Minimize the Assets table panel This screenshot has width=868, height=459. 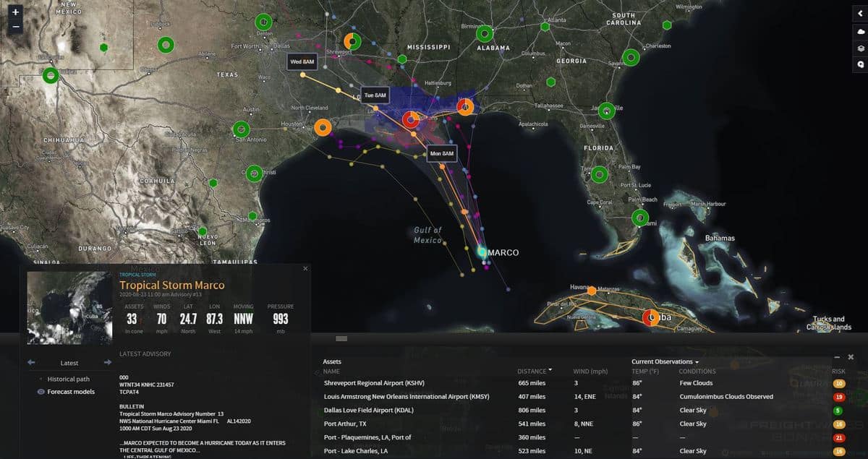(838, 357)
